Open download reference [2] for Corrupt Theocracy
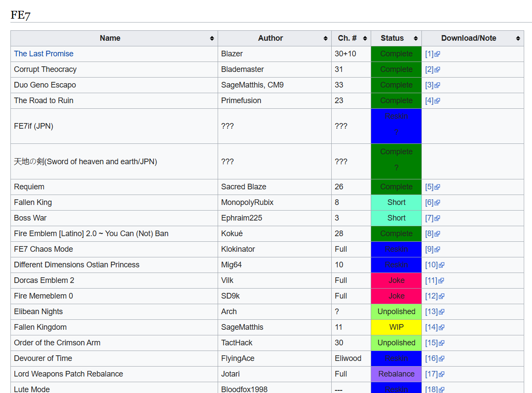Viewport: 532px width, 393px height. [429, 69]
